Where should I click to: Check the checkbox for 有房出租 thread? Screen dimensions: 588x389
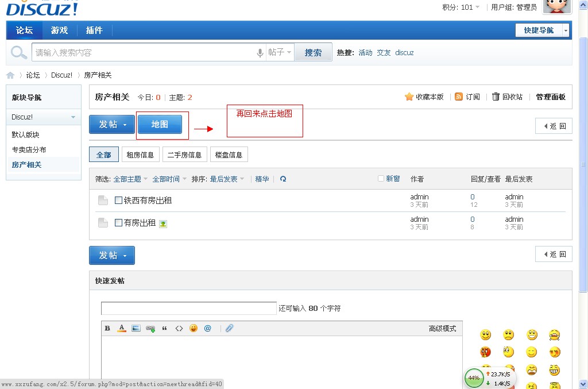pos(118,222)
